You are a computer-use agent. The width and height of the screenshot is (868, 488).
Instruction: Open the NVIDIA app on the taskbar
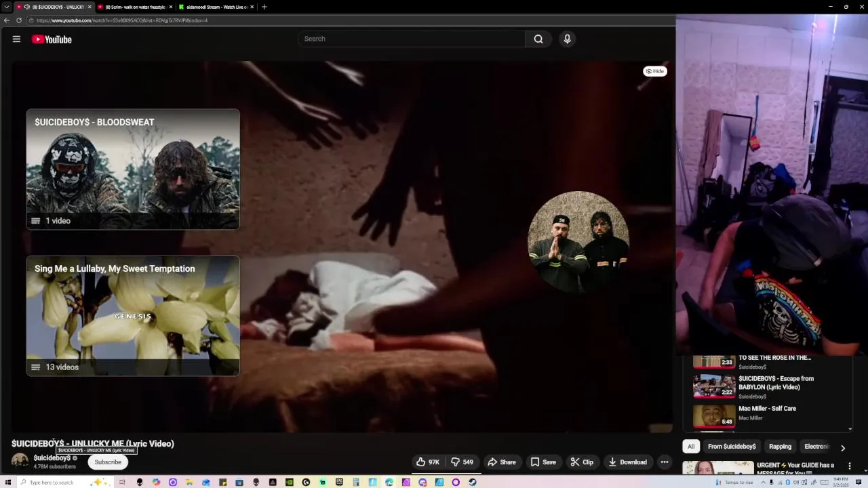pos(290,483)
